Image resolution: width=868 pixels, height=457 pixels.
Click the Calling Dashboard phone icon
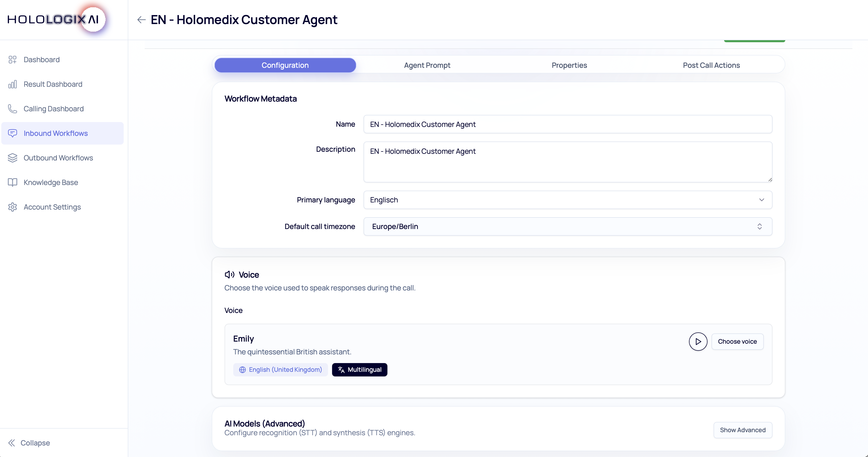tap(13, 109)
